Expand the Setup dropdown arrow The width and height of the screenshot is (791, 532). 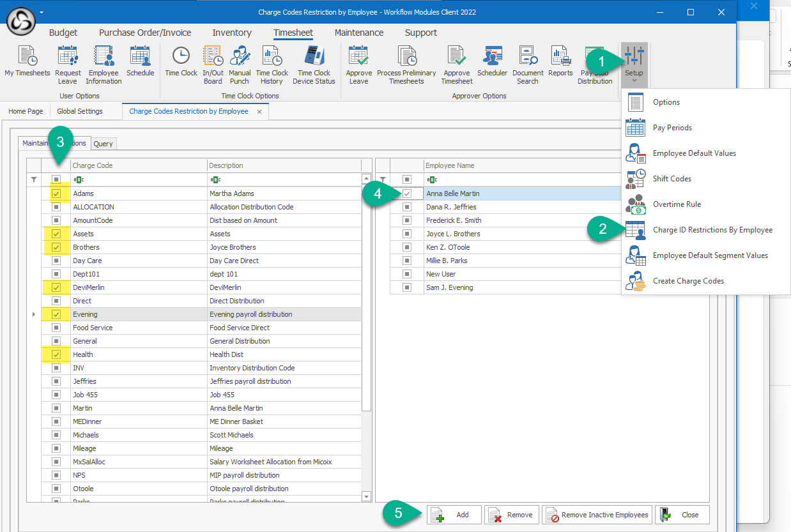(x=633, y=81)
